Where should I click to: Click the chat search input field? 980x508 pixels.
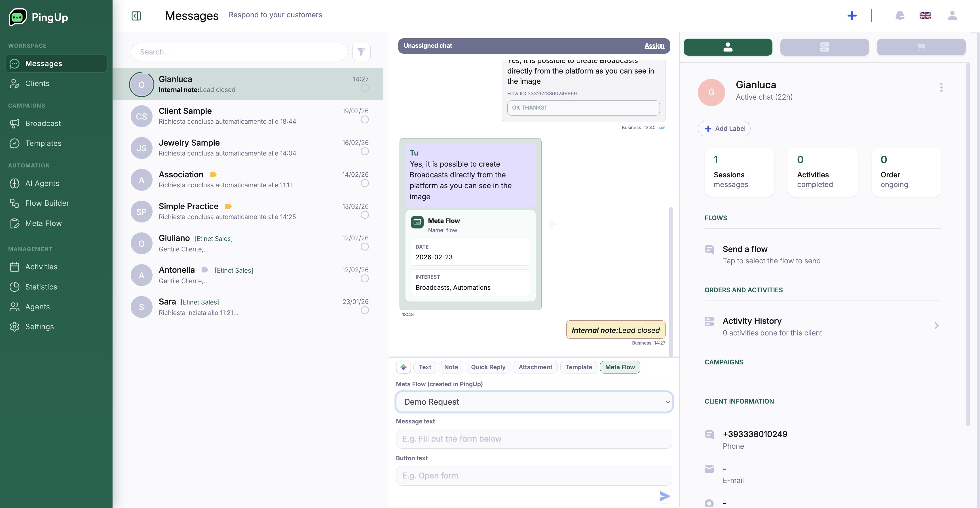[239, 52]
